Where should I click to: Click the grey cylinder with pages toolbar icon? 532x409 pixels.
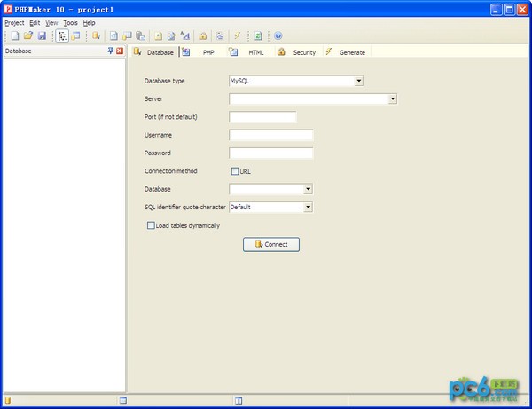pos(140,35)
